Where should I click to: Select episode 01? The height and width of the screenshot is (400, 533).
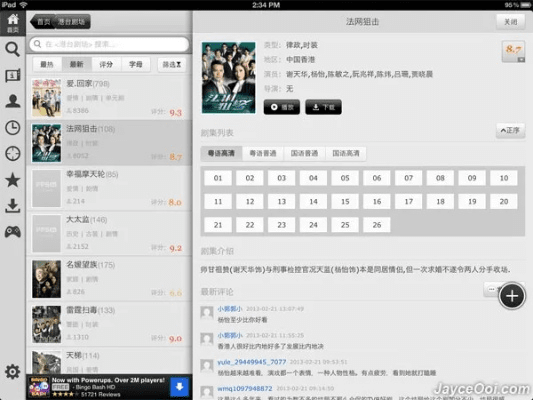tap(218, 178)
